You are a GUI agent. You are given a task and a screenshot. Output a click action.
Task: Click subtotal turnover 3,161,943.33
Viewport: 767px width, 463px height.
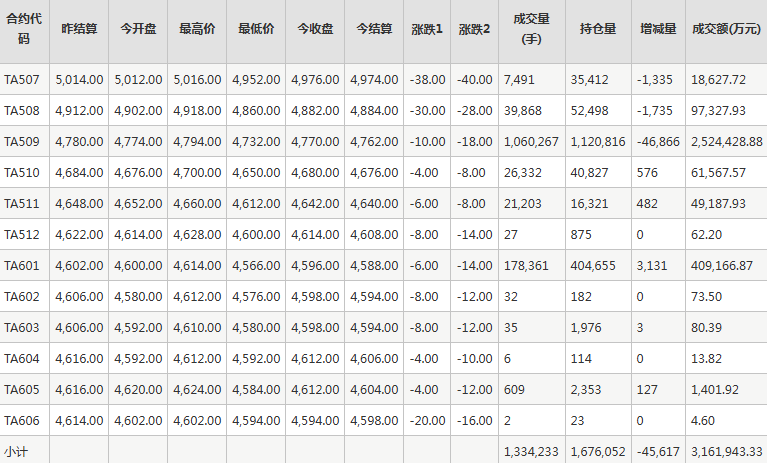coord(727,452)
